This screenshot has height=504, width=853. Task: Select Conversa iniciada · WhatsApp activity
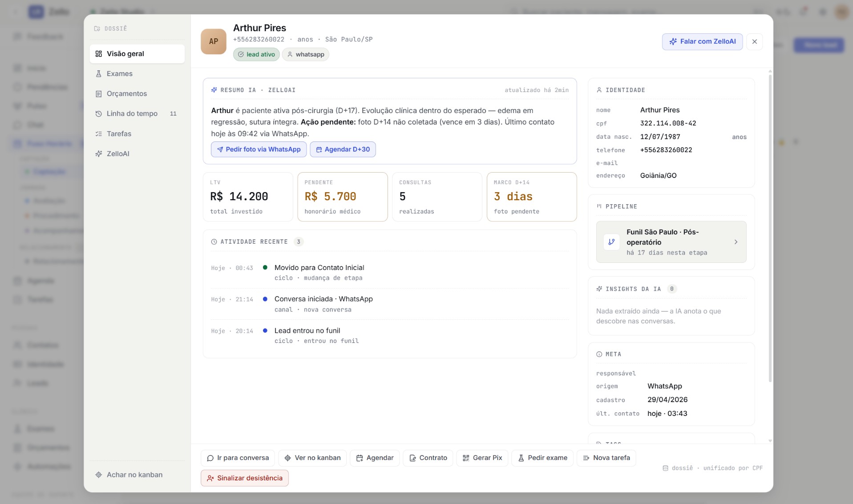click(390, 304)
